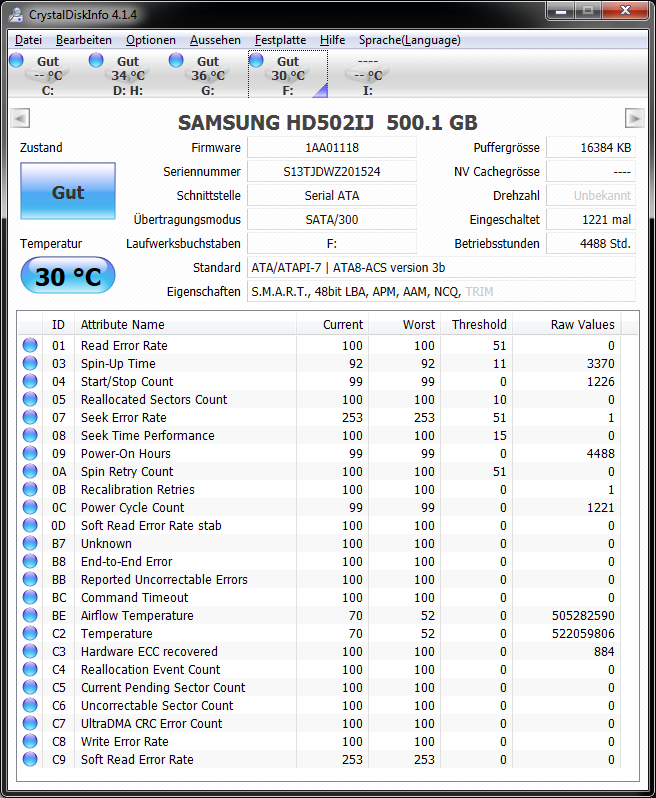The height and width of the screenshot is (798, 656).
Task: Open the Hilfe menu
Action: [332, 40]
